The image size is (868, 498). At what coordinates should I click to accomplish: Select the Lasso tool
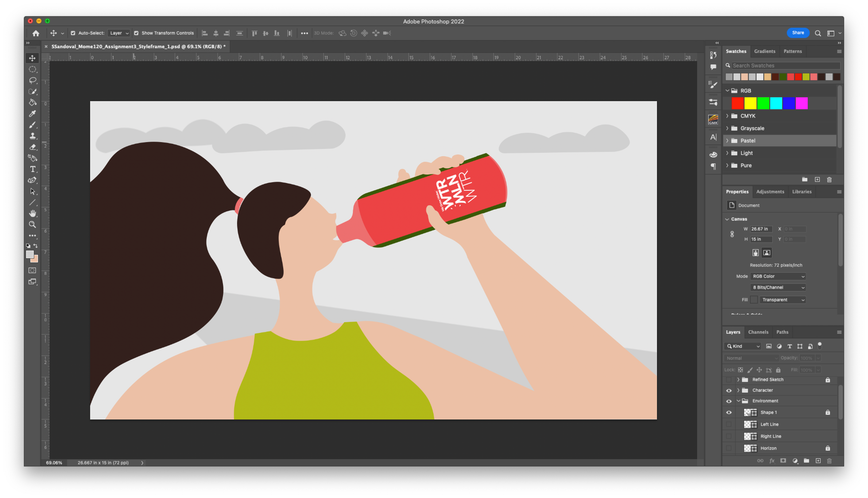tap(33, 80)
